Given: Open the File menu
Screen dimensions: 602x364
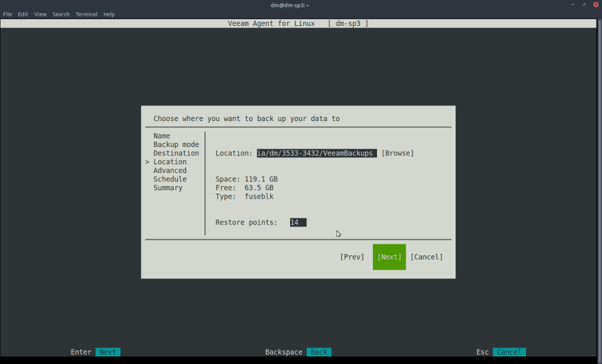Looking at the screenshot, I should click(8, 14).
